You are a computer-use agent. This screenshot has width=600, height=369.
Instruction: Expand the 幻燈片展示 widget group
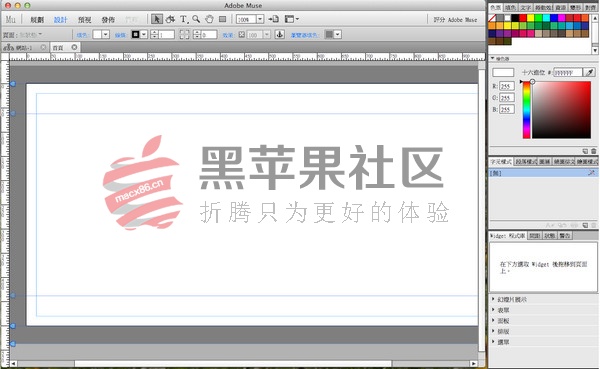(x=493, y=299)
